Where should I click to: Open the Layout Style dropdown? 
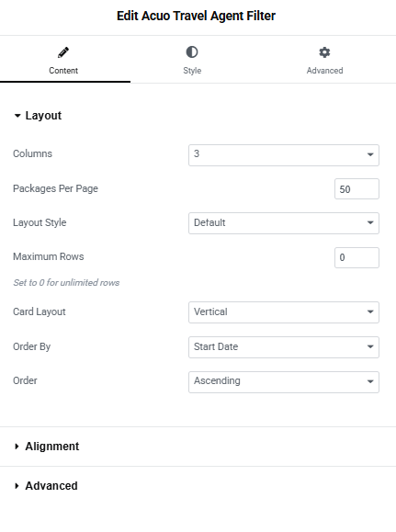[284, 223]
